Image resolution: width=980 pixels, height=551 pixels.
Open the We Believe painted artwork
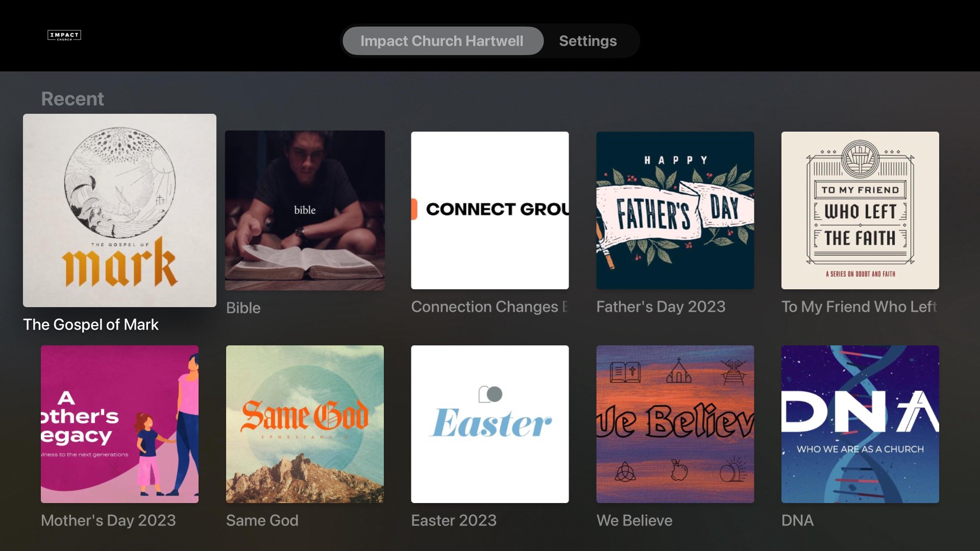pos(675,424)
